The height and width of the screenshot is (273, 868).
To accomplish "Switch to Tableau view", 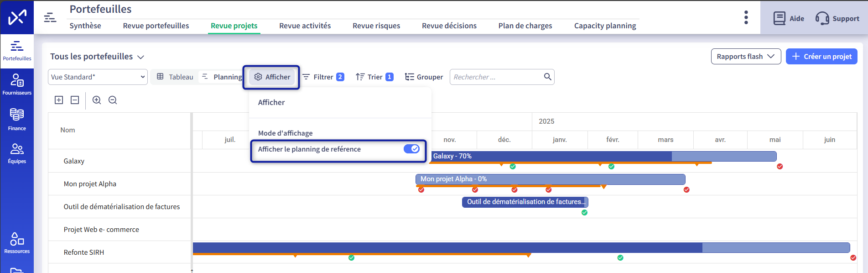I will (175, 77).
